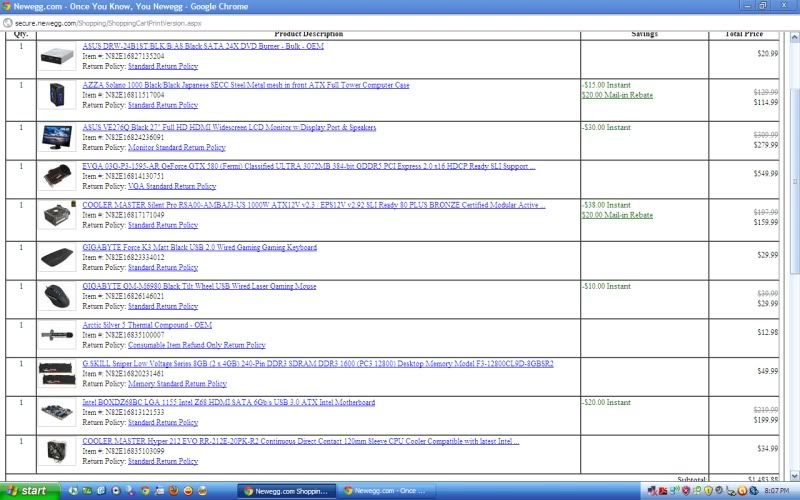
Task: Click the power supply's $20.00 Mail-in Rebate link
Action: coord(617,215)
